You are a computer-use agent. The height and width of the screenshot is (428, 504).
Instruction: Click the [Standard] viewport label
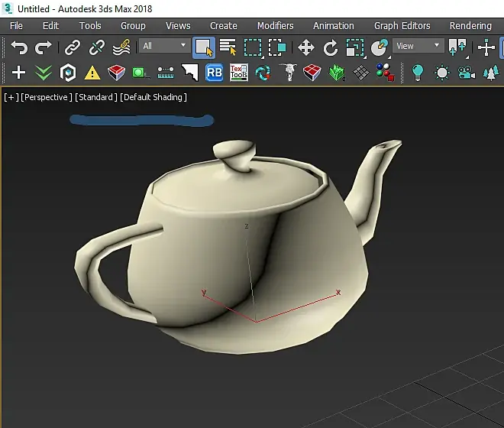96,97
